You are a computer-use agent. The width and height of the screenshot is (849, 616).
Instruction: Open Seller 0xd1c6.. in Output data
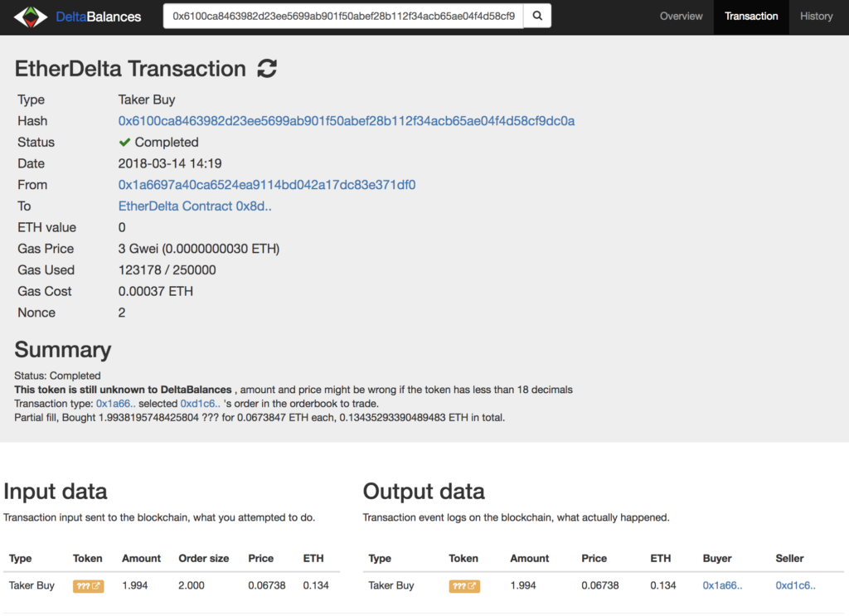795,585
